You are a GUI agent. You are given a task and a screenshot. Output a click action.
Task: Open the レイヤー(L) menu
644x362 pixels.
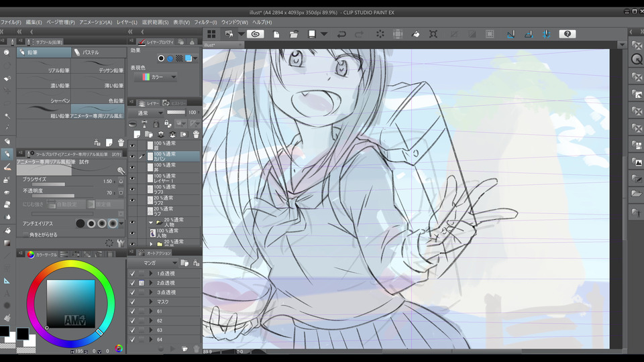coord(127,22)
